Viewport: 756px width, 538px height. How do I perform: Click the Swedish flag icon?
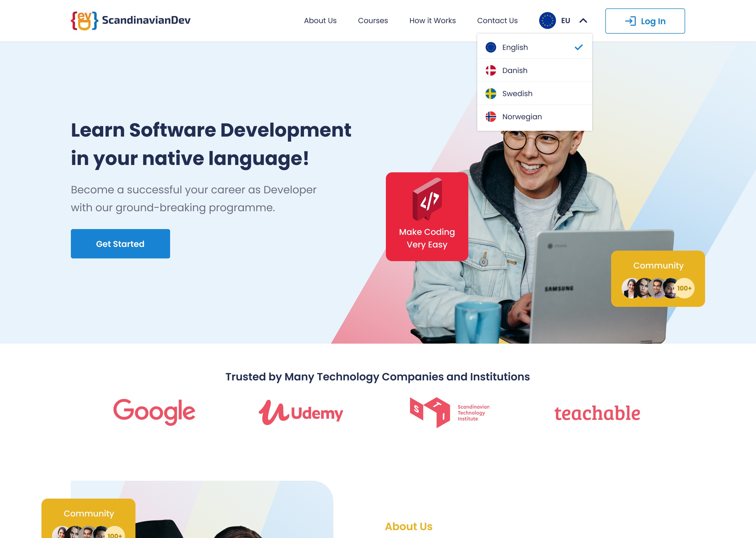(x=490, y=93)
